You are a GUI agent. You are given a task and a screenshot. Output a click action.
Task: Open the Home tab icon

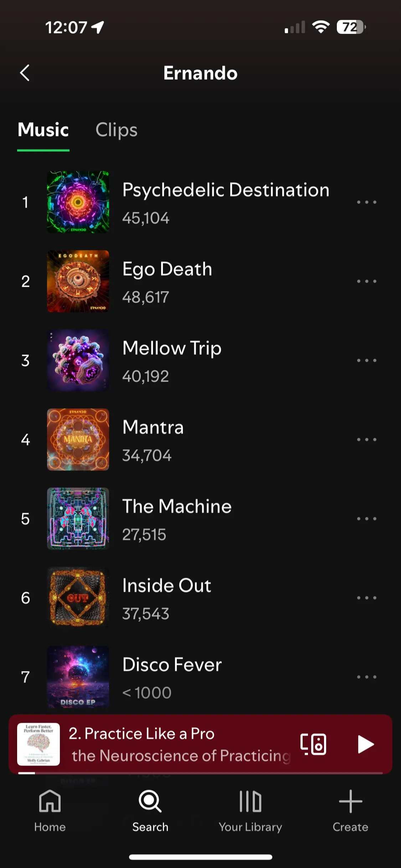coord(50,801)
